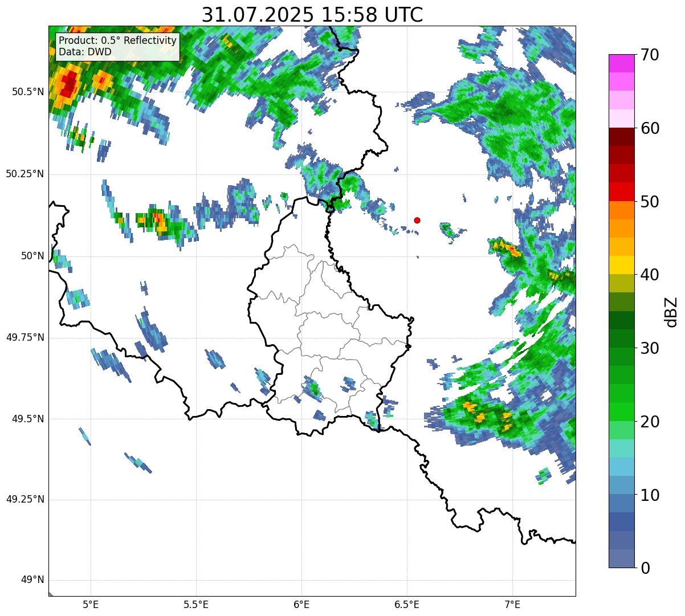Click the 50.25°N latitude label
Screen dimensions: 685x616
pyautogui.click(x=25, y=174)
